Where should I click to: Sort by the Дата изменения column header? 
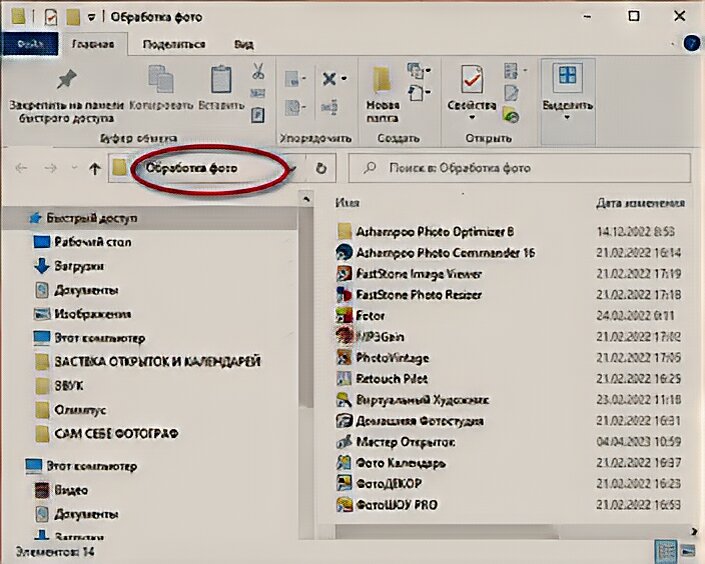point(641,203)
